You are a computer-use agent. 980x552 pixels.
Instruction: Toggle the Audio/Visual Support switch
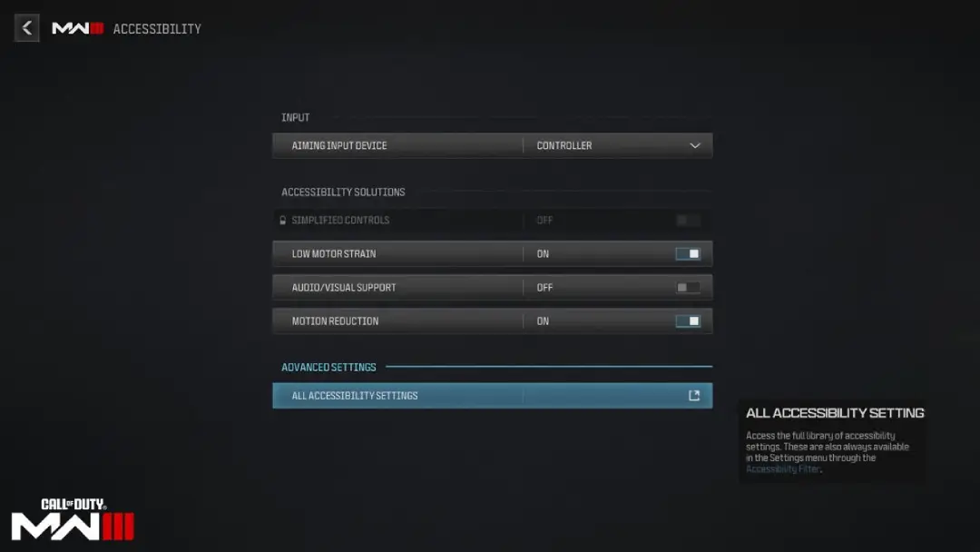688,288
